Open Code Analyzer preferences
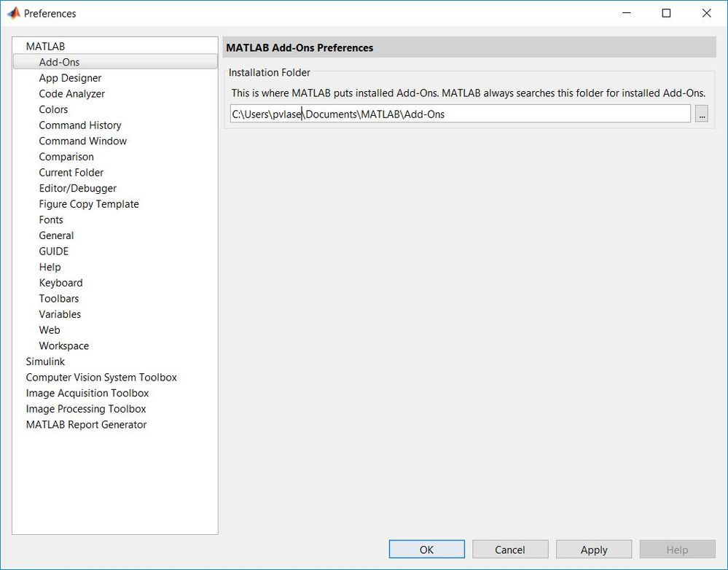 point(71,94)
